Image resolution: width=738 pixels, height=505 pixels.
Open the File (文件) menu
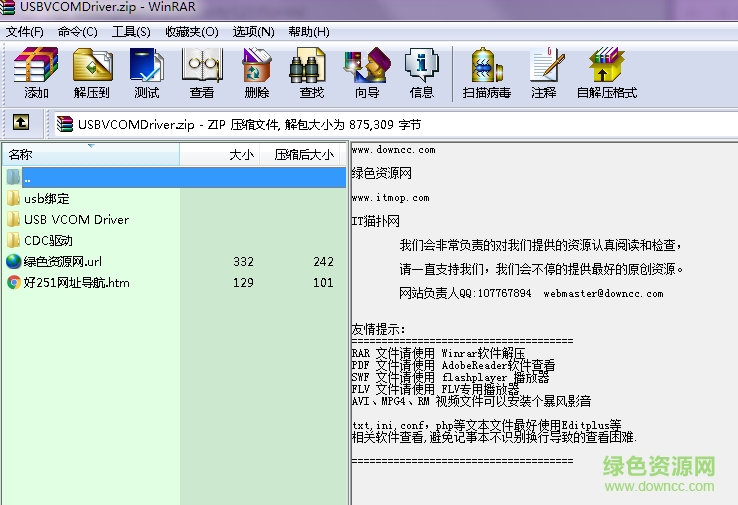(x=24, y=32)
